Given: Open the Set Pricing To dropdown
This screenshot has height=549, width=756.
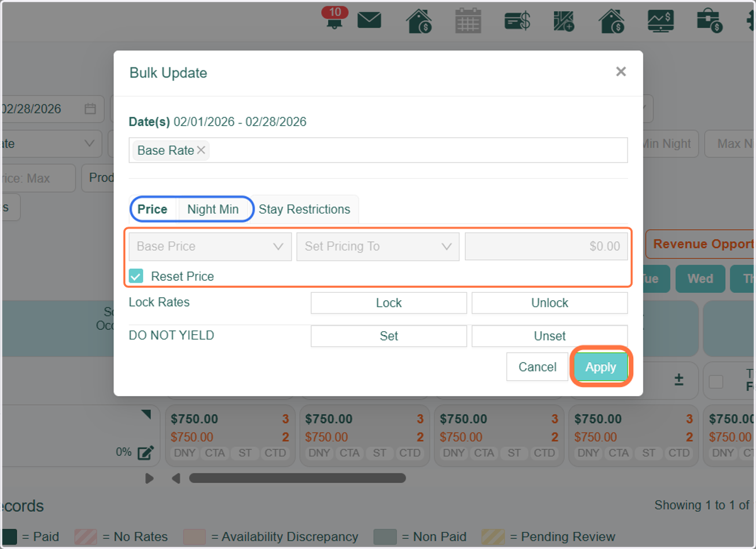Looking at the screenshot, I should tap(378, 246).
